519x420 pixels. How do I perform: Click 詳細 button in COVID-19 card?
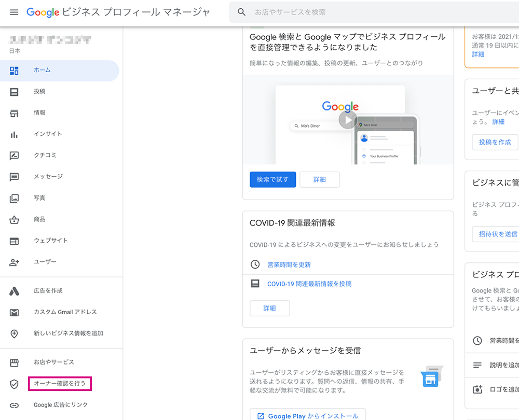pos(269,308)
